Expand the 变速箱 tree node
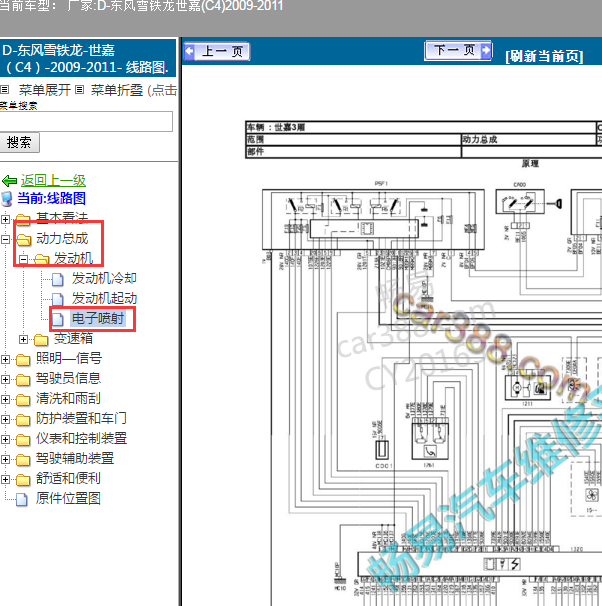 (x=23, y=339)
